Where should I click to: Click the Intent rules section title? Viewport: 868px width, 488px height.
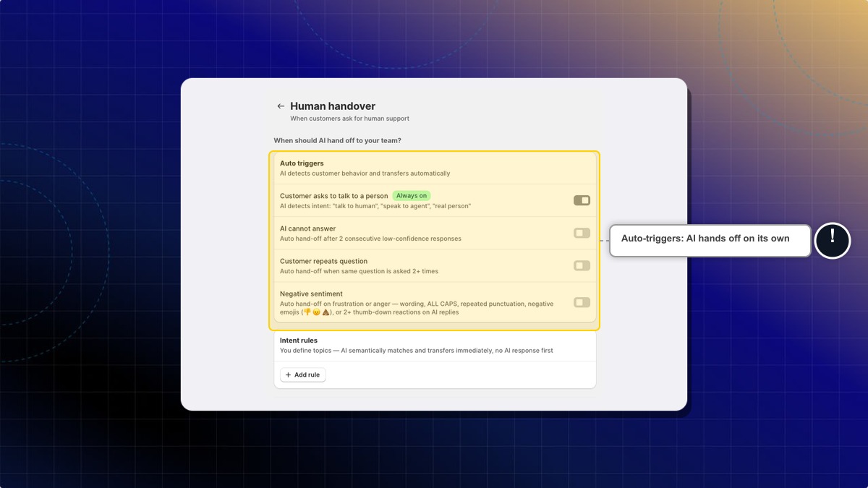(x=299, y=341)
